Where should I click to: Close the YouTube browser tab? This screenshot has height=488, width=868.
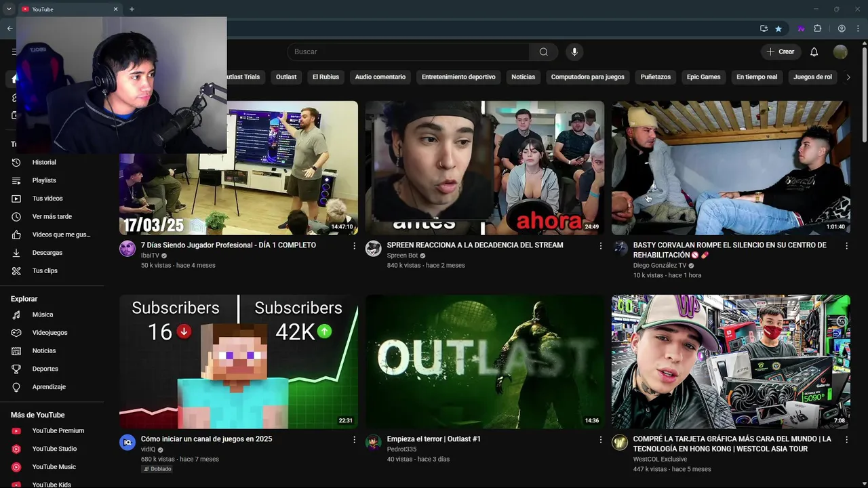coord(115,9)
